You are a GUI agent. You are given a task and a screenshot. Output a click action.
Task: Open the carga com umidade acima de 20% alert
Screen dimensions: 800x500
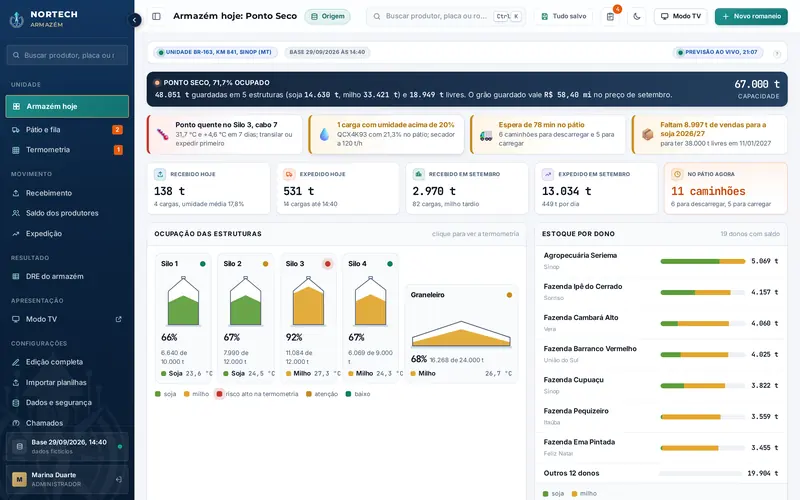386,134
